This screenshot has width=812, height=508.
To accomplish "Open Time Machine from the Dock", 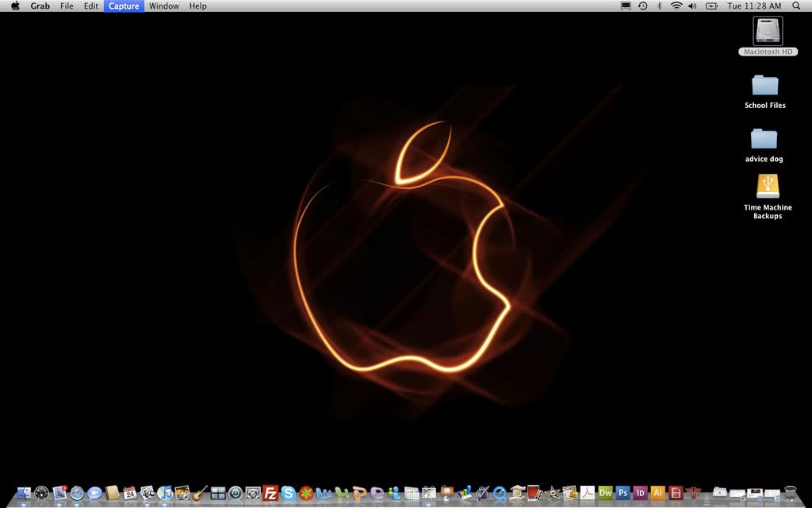I will click(x=235, y=493).
